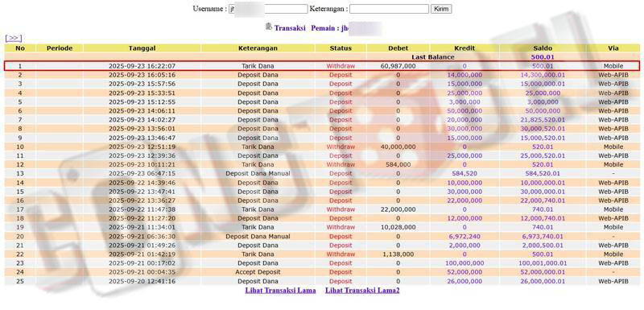
Task: Open Lihat Transaksi Lama2 link
Action: point(363,291)
